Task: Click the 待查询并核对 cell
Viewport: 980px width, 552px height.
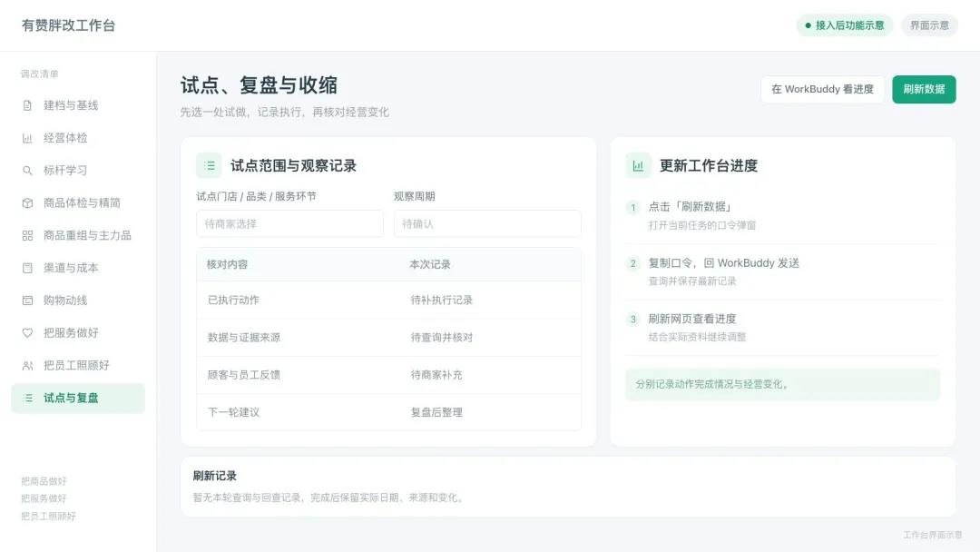Action: pos(441,338)
